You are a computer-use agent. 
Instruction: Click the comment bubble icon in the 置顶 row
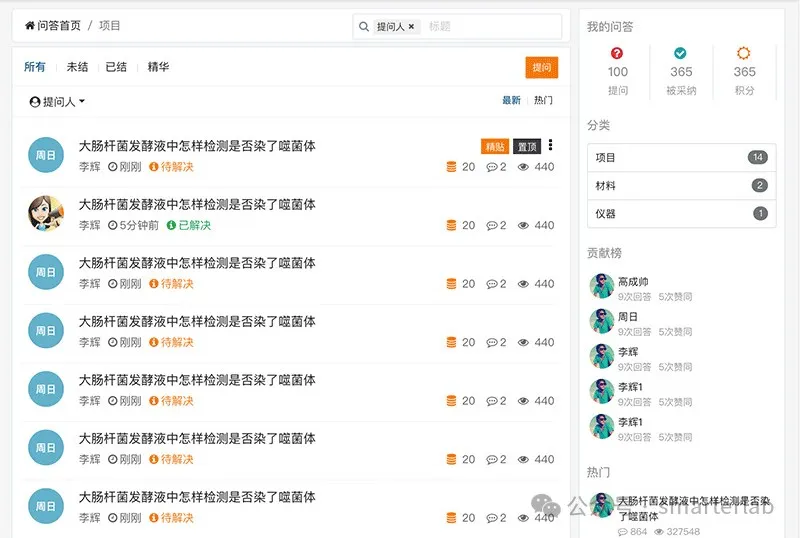[x=492, y=167]
